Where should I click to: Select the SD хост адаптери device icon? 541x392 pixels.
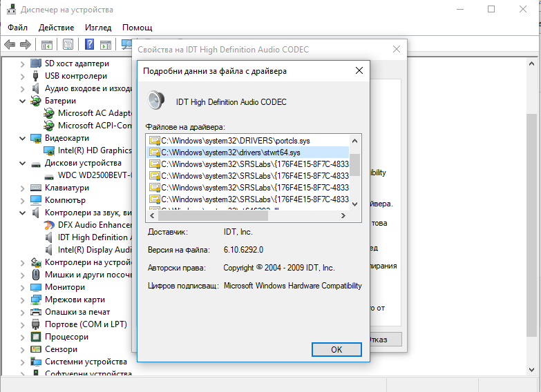(36, 63)
